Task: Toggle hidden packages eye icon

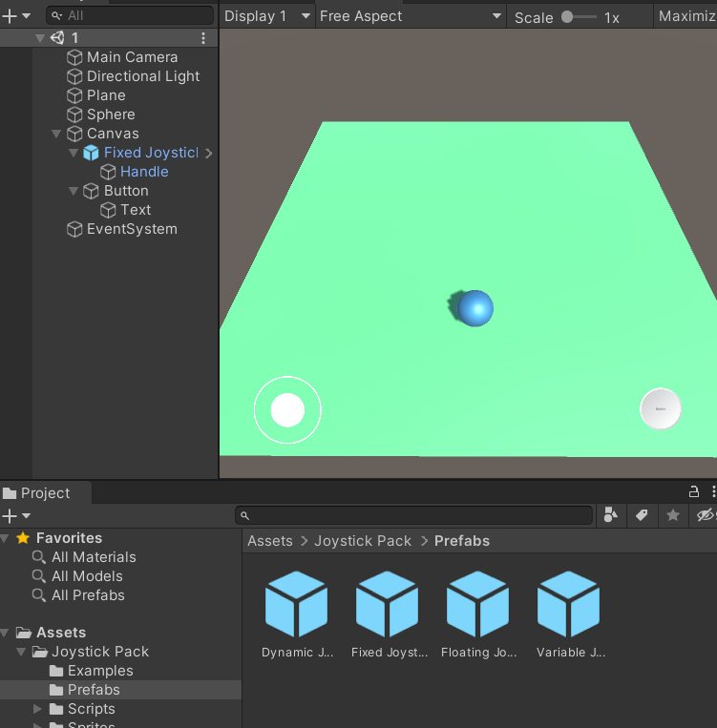Action: click(x=706, y=515)
